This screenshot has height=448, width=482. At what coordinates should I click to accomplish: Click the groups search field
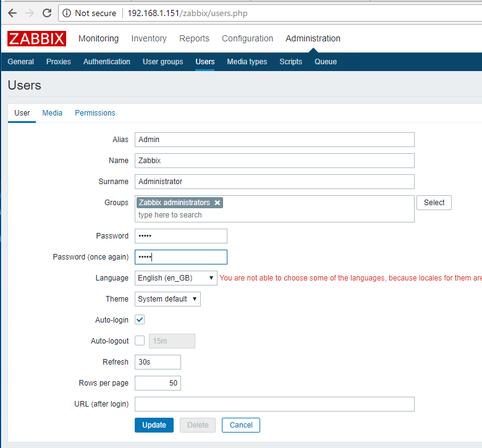tap(274, 215)
